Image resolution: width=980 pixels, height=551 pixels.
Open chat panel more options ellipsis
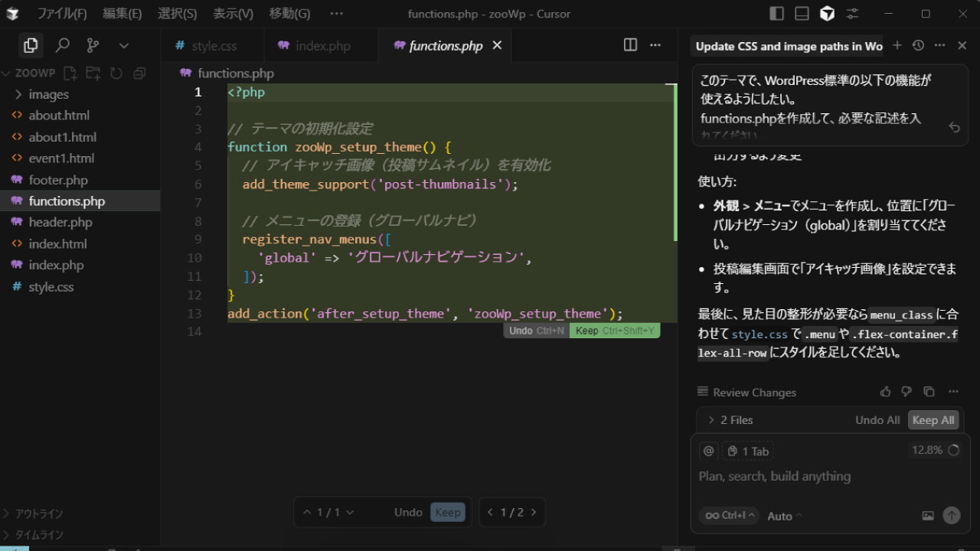point(940,46)
